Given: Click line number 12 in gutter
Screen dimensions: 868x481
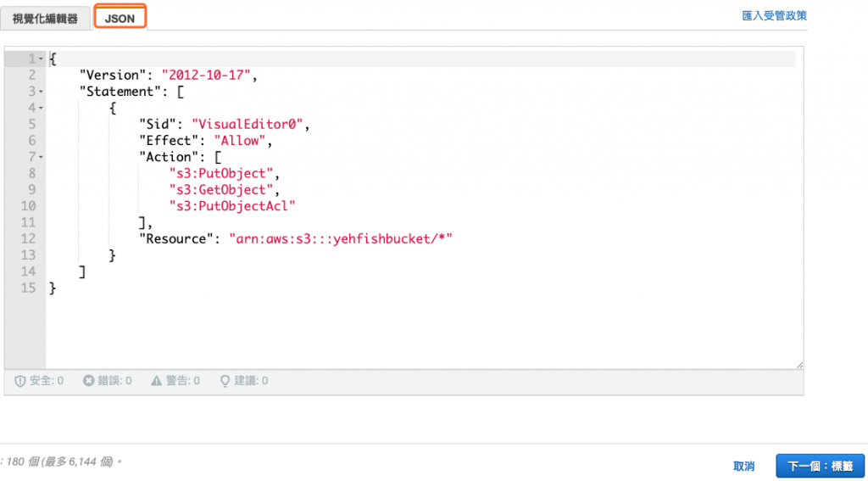Looking at the screenshot, I should coord(29,239).
